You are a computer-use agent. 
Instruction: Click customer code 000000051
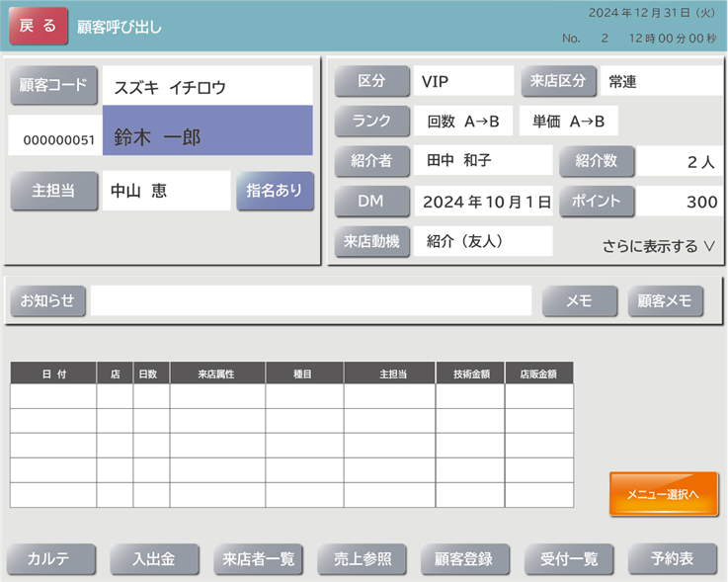(x=55, y=135)
